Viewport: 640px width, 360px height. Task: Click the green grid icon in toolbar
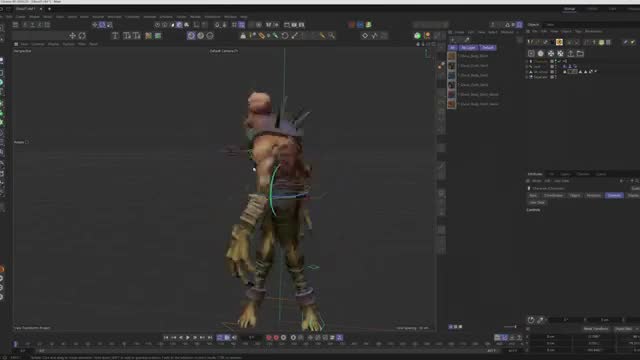pyautogui.click(x=158, y=36)
